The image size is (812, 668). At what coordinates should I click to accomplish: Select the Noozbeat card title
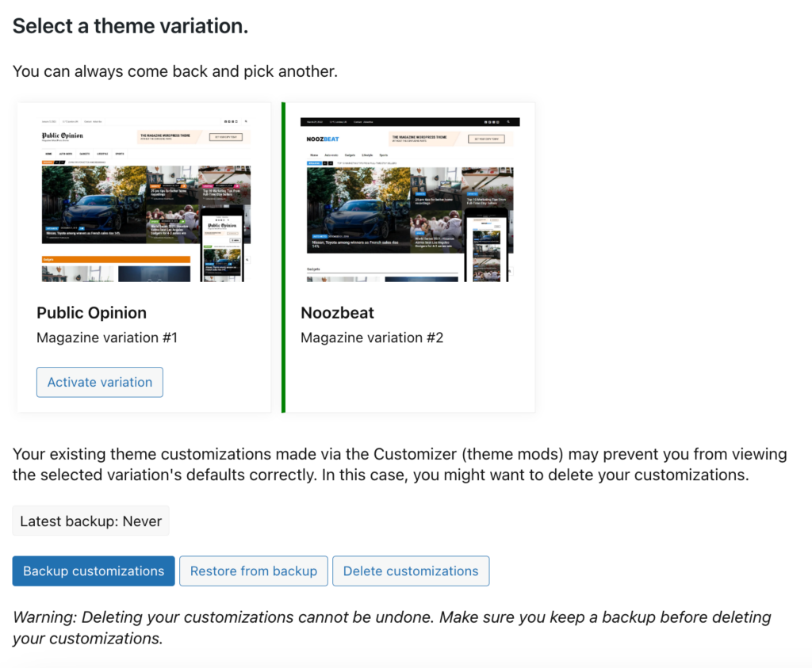pos(337,312)
